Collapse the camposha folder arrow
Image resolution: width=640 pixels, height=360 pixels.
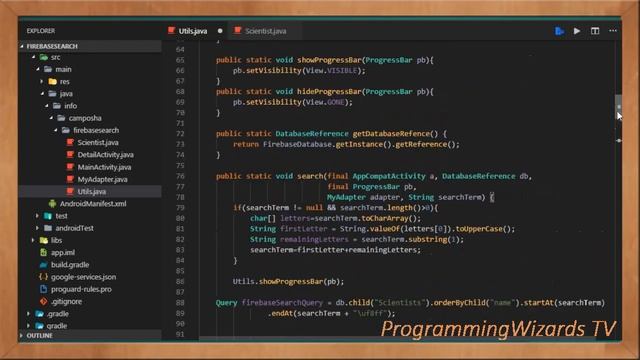coord(51,118)
